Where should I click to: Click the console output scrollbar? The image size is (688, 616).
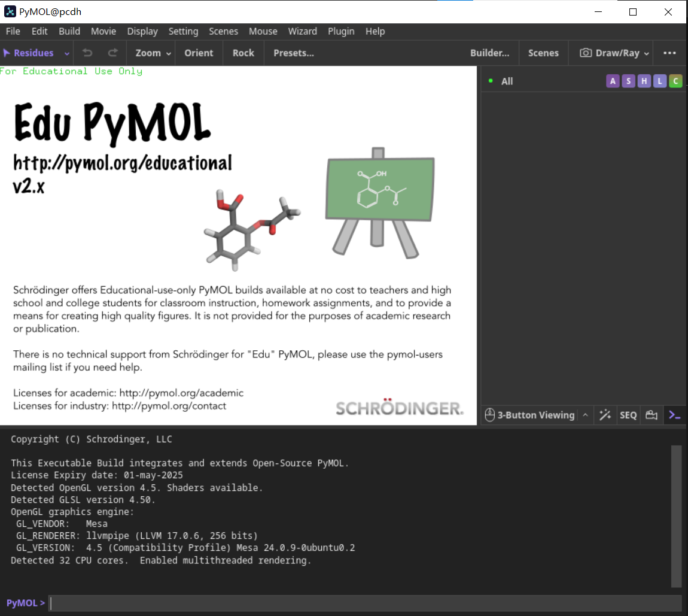676,516
